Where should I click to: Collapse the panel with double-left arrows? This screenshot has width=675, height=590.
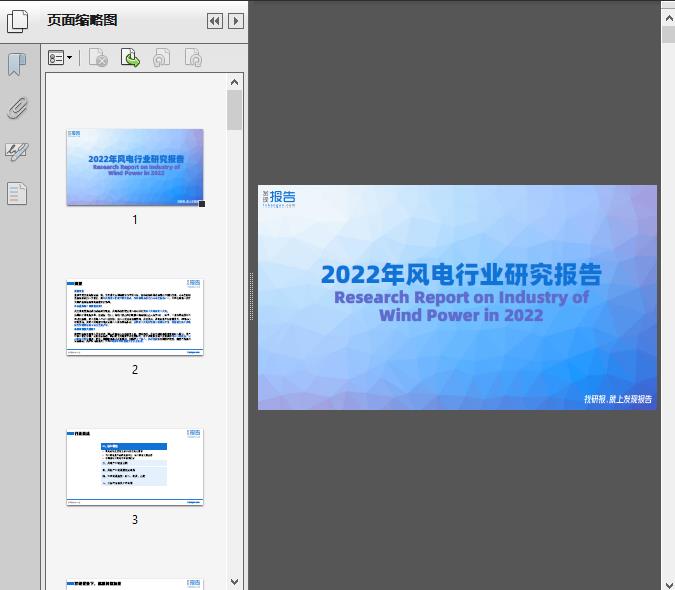point(215,21)
